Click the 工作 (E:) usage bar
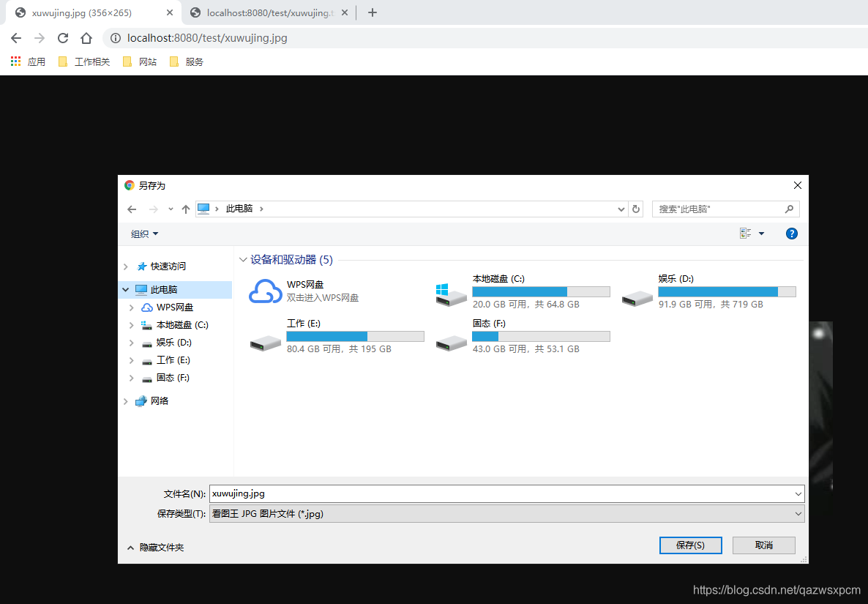 [x=355, y=336]
